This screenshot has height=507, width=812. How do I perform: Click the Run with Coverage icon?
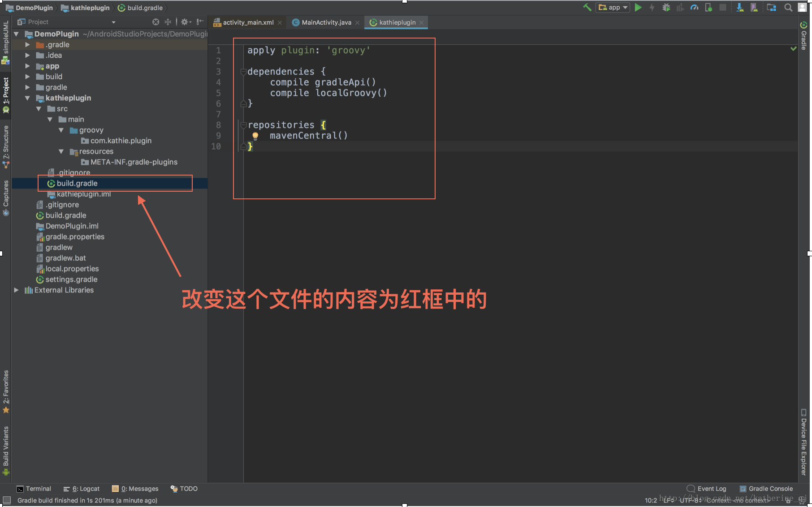tap(680, 7)
